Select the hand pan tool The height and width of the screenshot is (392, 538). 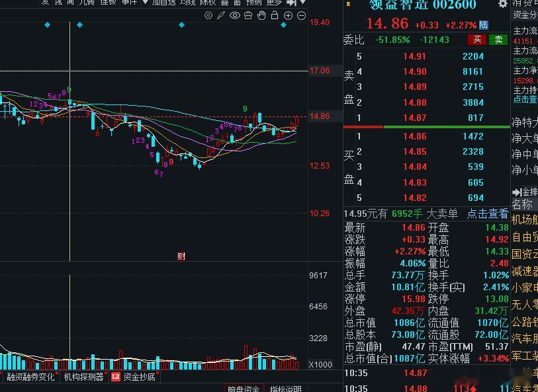[x=261, y=15]
